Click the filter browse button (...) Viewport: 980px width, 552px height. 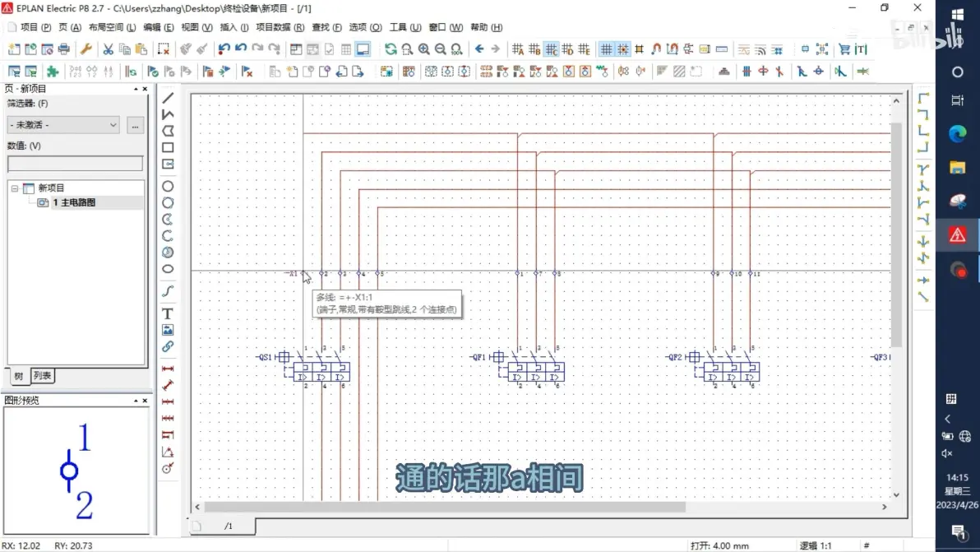pos(135,126)
